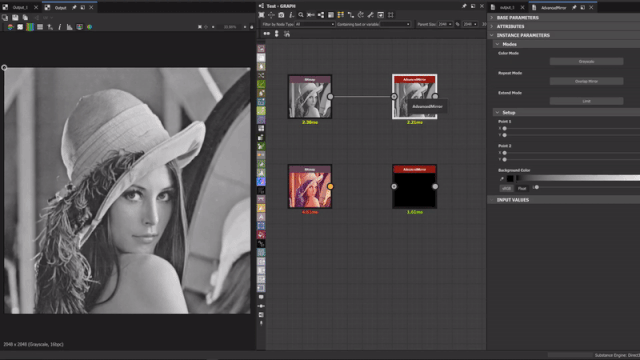Screen dimensions: 640x360
Task: Click the fit-to-view icon near zoom percentage
Action: pos(200,27)
